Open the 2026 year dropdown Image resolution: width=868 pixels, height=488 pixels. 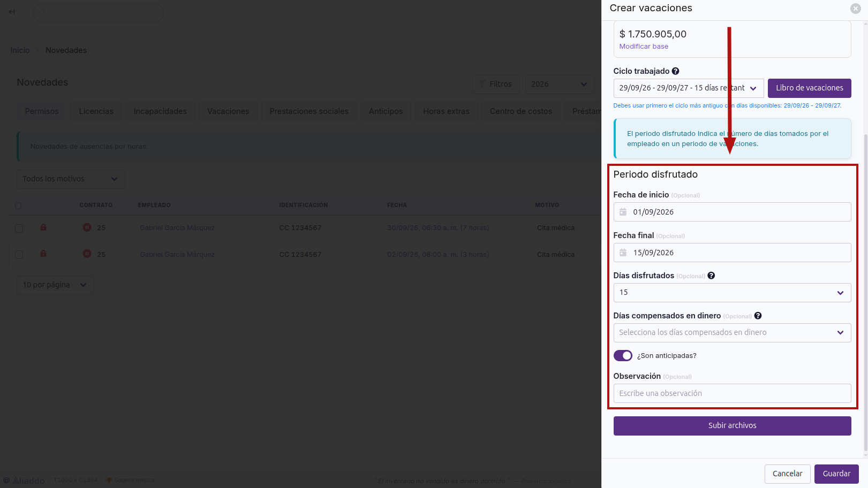click(560, 85)
